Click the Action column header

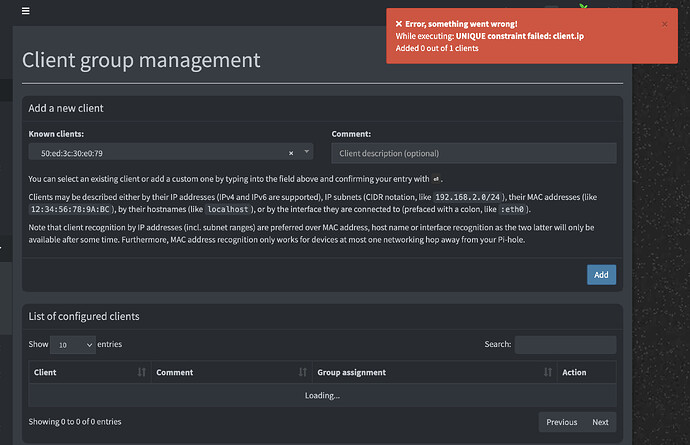point(574,372)
